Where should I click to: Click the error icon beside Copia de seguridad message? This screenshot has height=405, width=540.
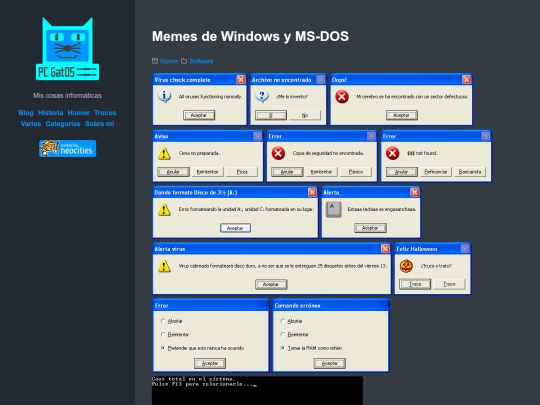(278, 153)
